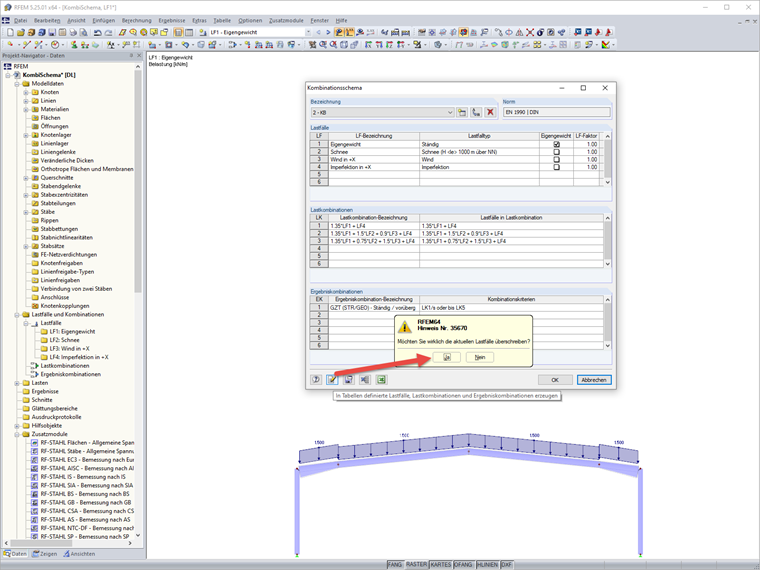
Task: Open the Bezeichnung dropdown showing 2 - KB
Action: tap(382, 112)
